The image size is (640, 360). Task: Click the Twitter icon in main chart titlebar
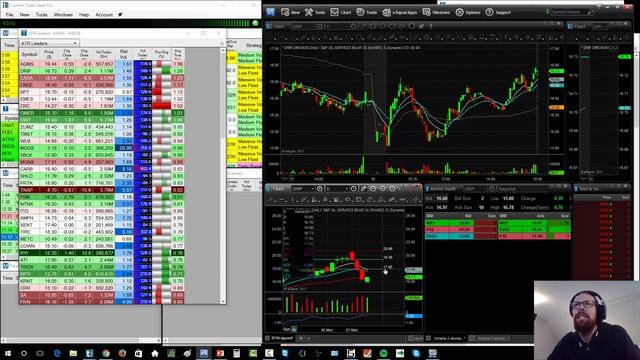click(x=421, y=26)
